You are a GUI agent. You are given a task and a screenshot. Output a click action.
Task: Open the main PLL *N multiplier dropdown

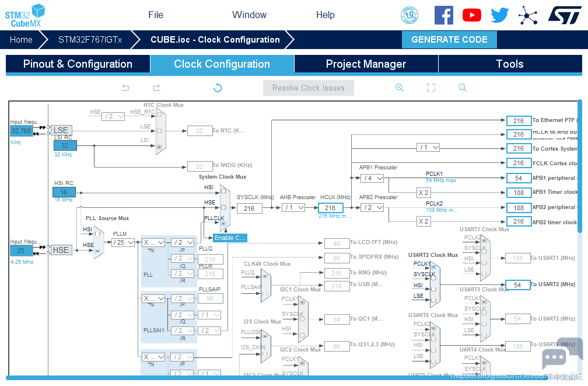tap(154, 242)
